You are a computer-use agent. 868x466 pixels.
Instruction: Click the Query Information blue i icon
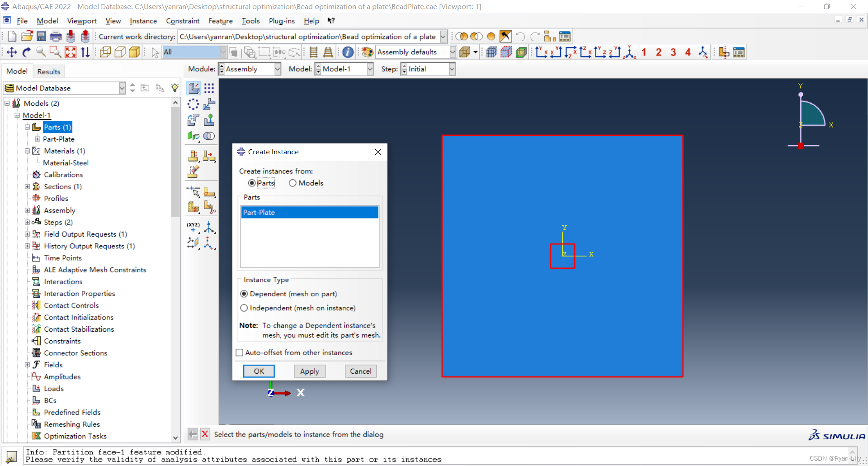pyautogui.click(x=348, y=52)
